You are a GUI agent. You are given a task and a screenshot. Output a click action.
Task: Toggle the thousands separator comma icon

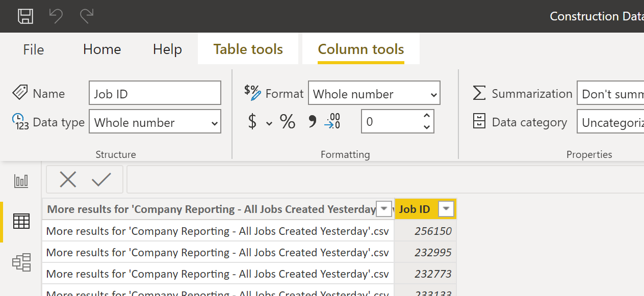312,122
